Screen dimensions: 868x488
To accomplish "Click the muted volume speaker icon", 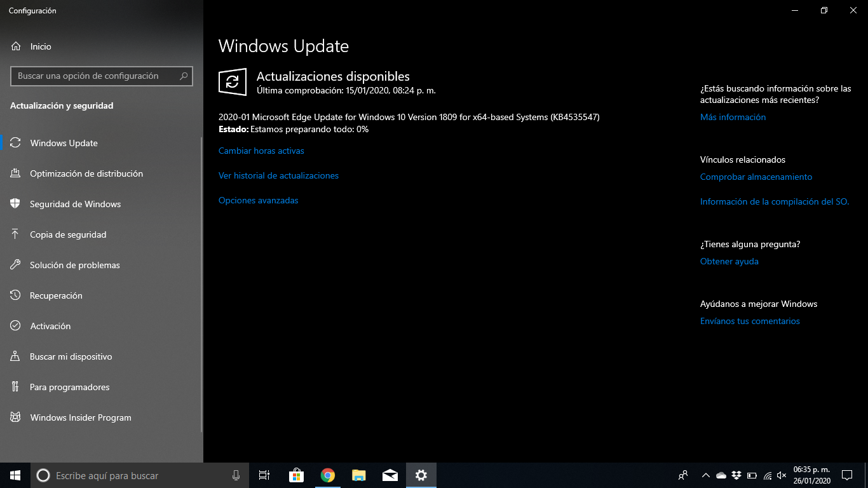I will click(782, 475).
